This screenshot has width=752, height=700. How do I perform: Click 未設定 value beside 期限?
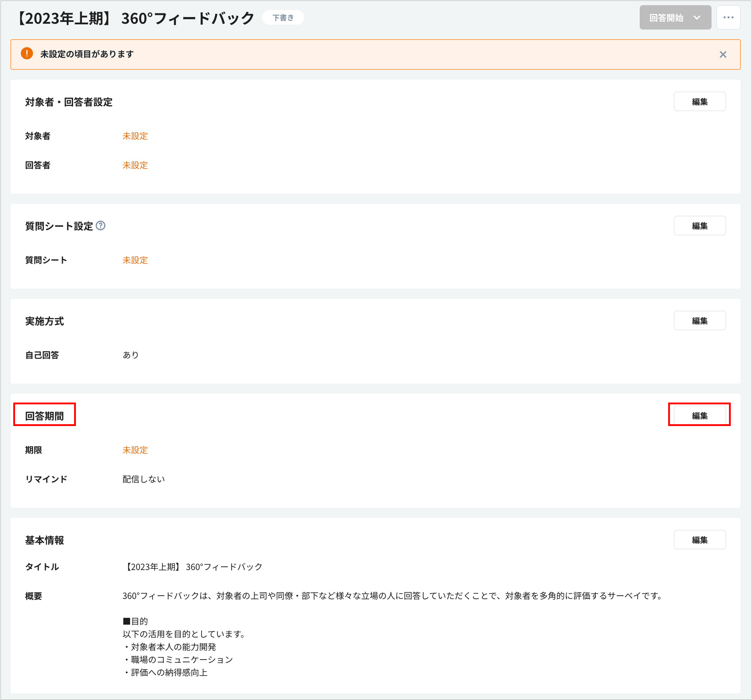(x=135, y=450)
